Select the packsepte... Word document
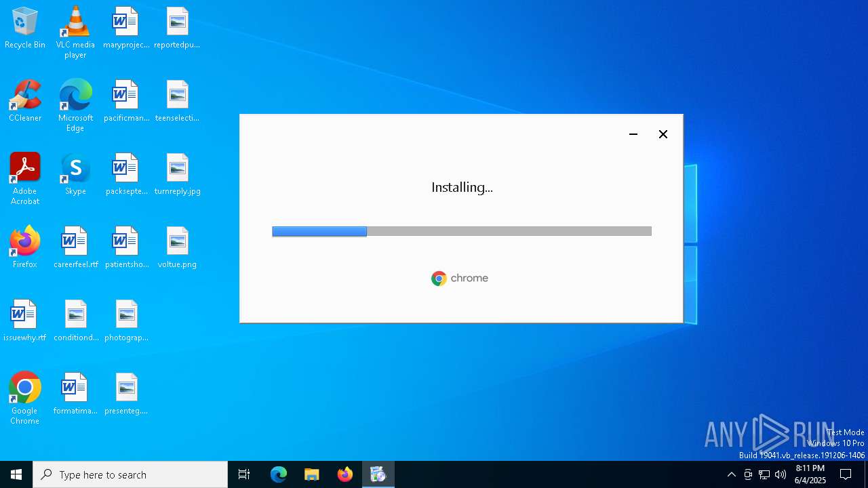Screen dimensions: 868x488 tap(126, 175)
